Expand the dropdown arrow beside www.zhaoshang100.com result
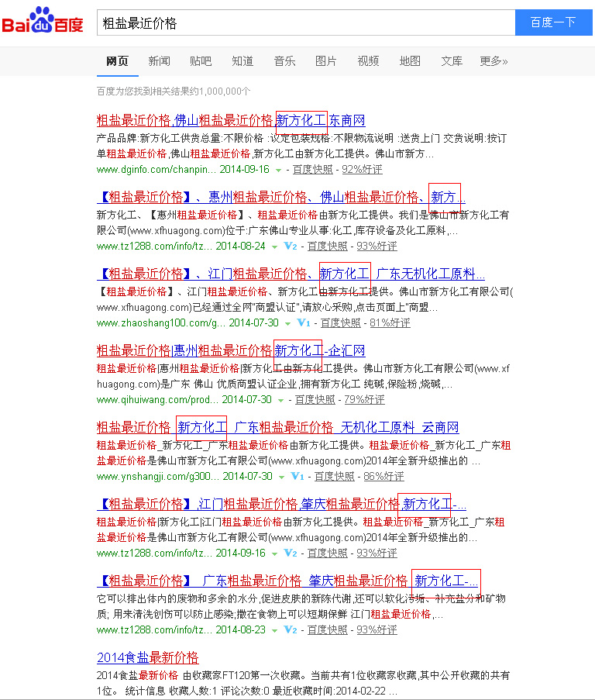The image size is (595, 700). click(x=288, y=324)
